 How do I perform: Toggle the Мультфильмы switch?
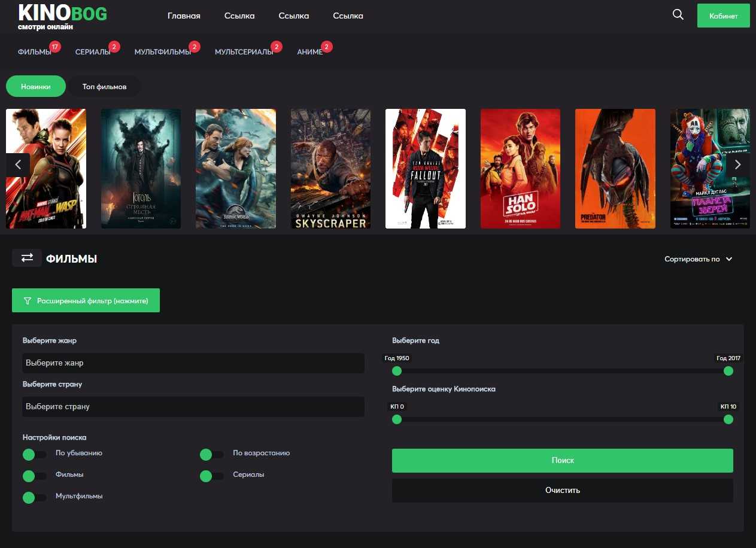34,498
